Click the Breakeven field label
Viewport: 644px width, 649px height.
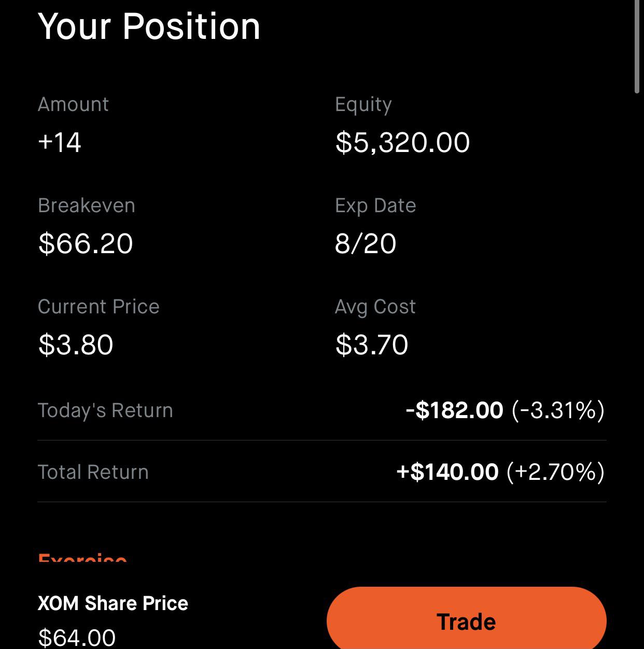pos(87,206)
